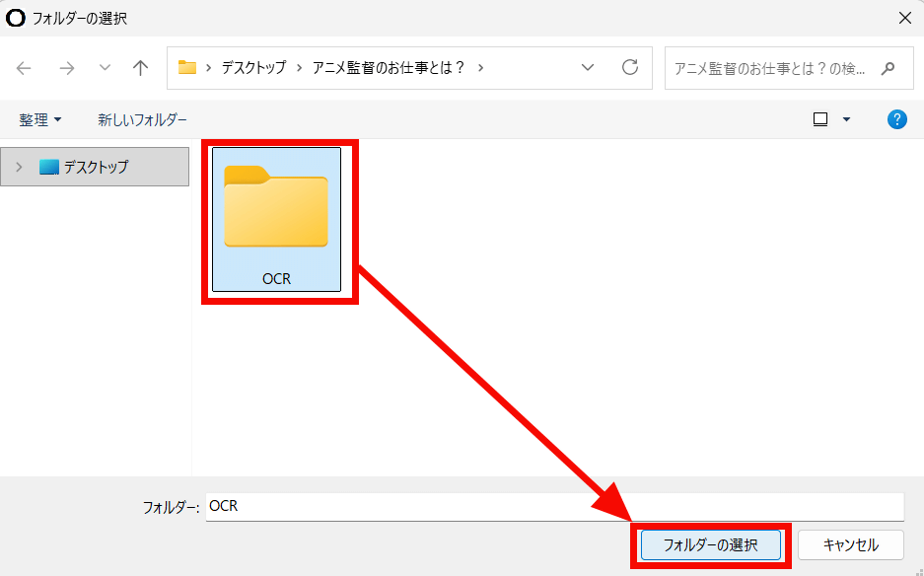Image resolution: width=924 pixels, height=576 pixels.
Task: Confirm with フォルダーの選択 button
Action: [x=711, y=545]
